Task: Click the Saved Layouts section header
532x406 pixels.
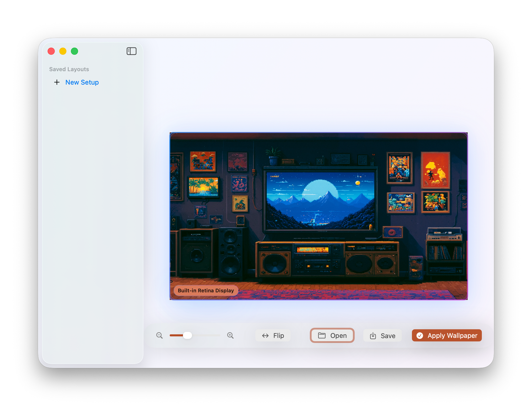Action: click(69, 69)
